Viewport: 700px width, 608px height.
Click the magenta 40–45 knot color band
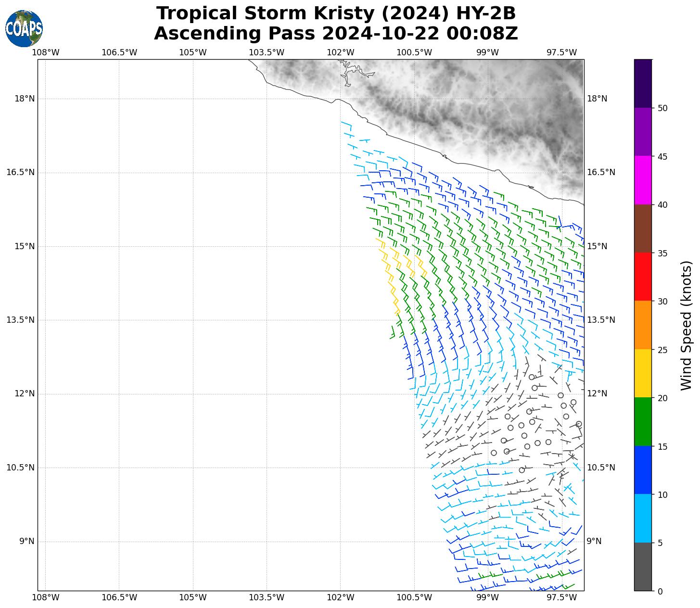[x=643, y=180]
